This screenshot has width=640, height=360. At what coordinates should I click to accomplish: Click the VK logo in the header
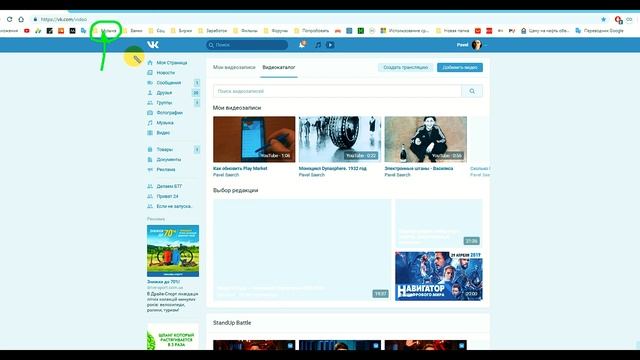click(153, 44)
